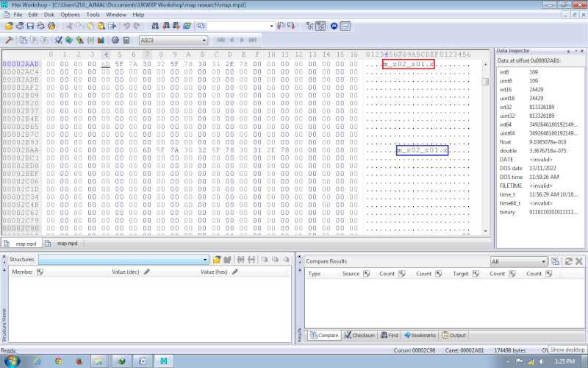
Task: Open the Window menu
Action: click(116, 15)
